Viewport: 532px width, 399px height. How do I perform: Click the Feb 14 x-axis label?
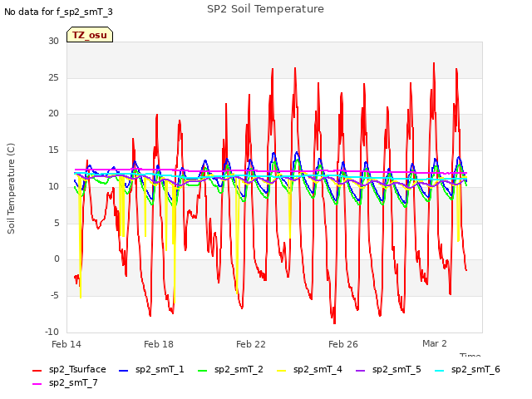click(66, 344)
